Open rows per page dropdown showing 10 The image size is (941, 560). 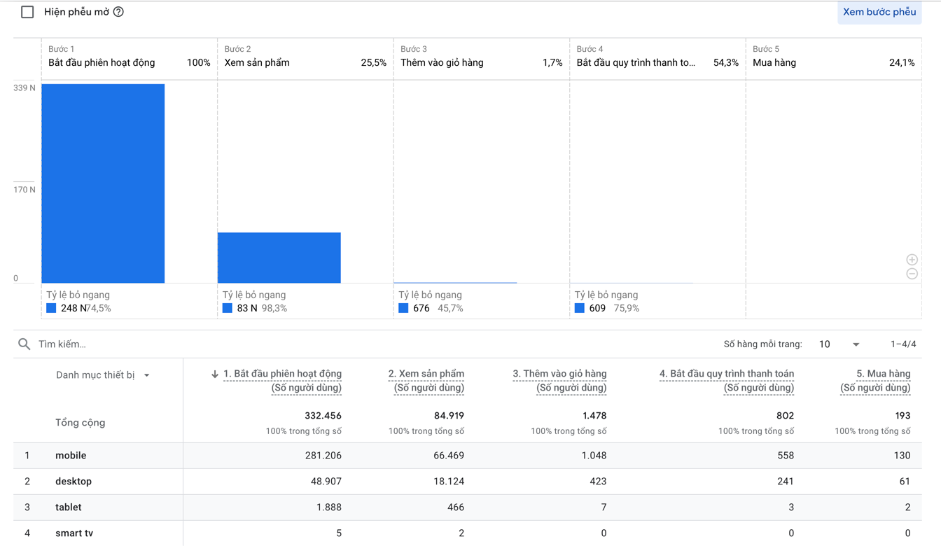click(839, 344)
